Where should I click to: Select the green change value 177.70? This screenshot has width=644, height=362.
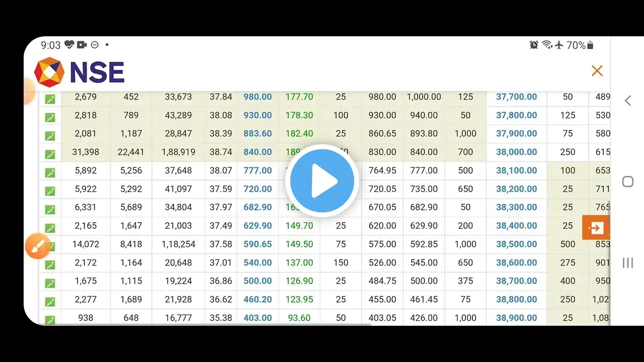[299, 97]
